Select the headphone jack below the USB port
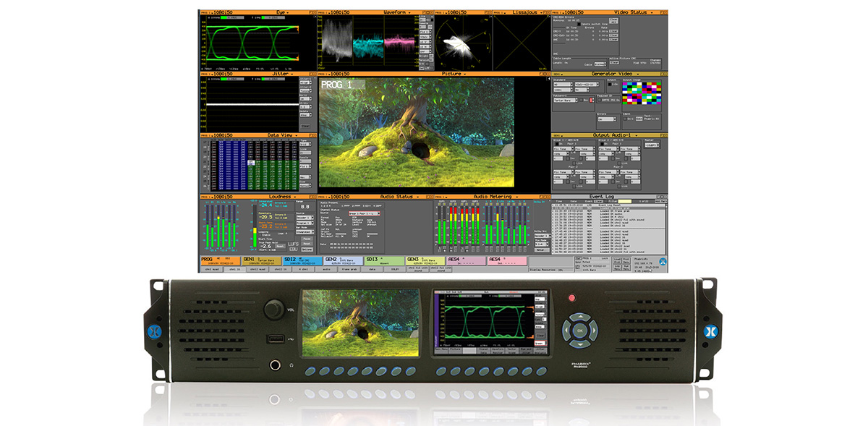Viewport: 868px width, 426px height. pos(274,365)
